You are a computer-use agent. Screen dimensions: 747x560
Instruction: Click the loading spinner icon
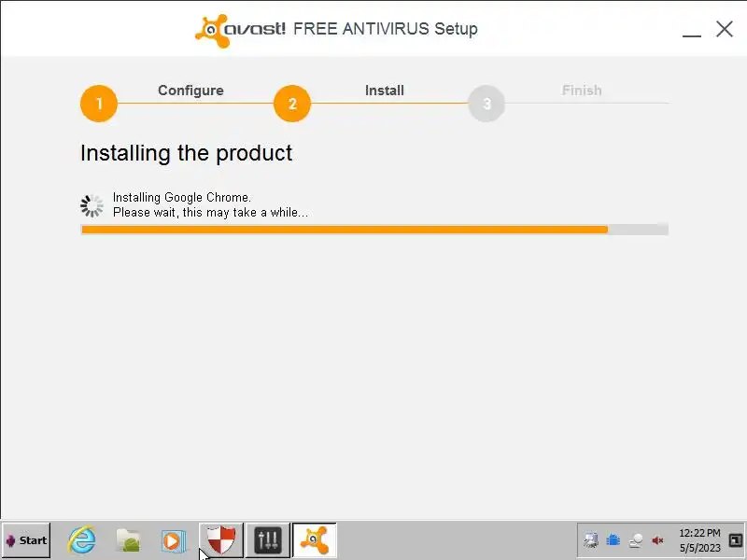92,205
